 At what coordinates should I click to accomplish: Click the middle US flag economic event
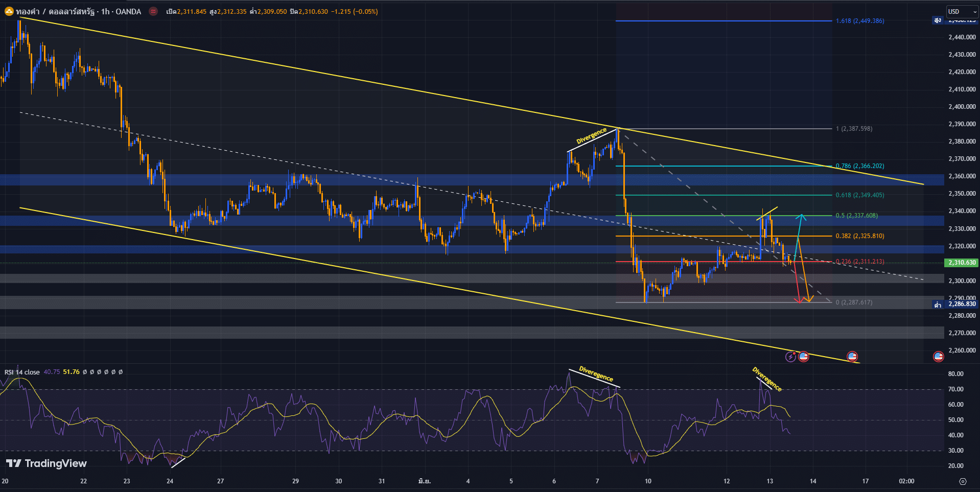coord(852,357)
